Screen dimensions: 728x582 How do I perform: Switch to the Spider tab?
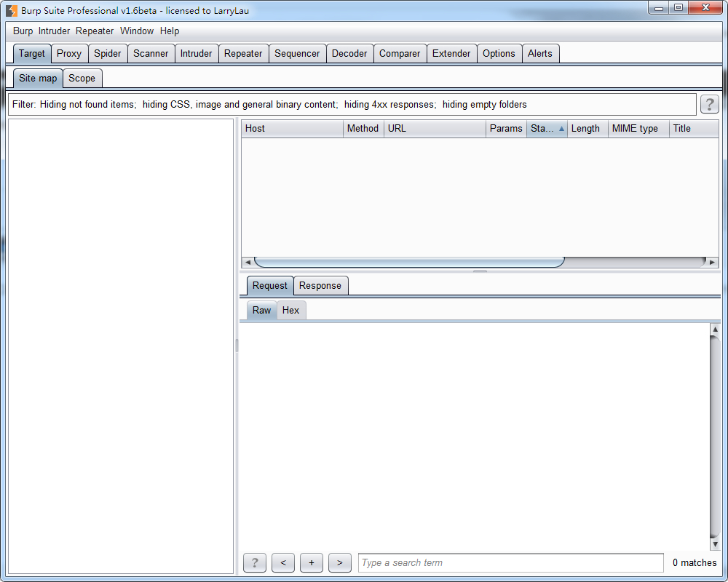point(107,53)
